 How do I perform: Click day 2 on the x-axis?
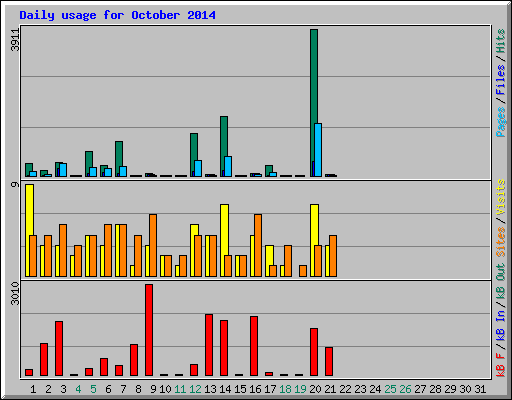coord(48,389)
